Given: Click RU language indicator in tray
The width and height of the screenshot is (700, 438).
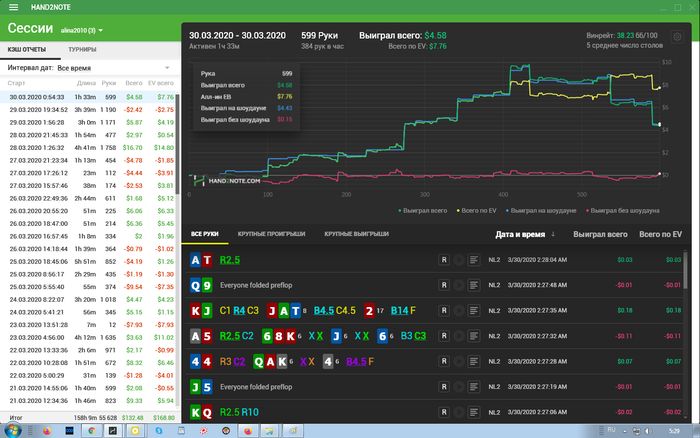Looking at the screenshot, I should pos(611,430).
